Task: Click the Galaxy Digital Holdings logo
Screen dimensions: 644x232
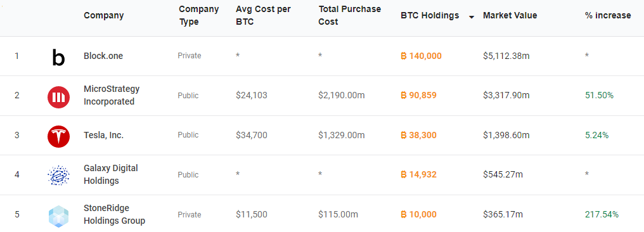Action: click(x=58, y=176)
